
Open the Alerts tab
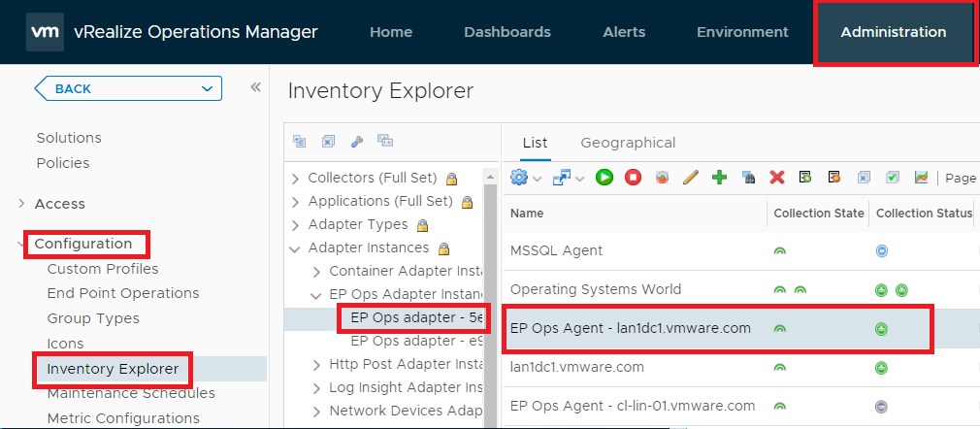point(624,32)
